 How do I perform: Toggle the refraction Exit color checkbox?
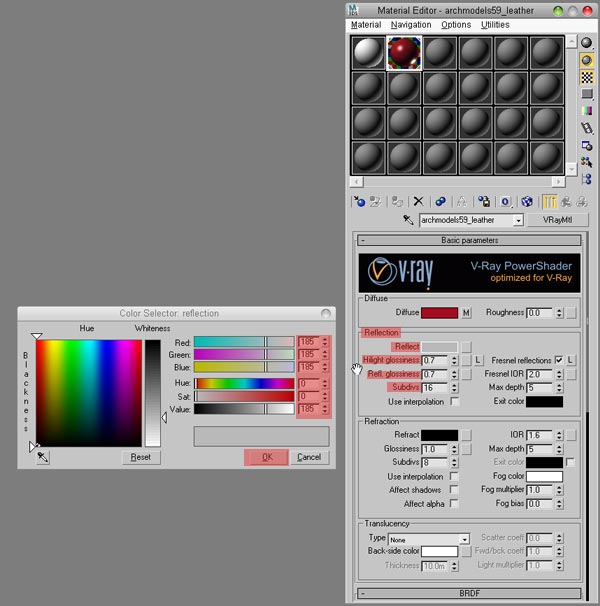[570, 462]
